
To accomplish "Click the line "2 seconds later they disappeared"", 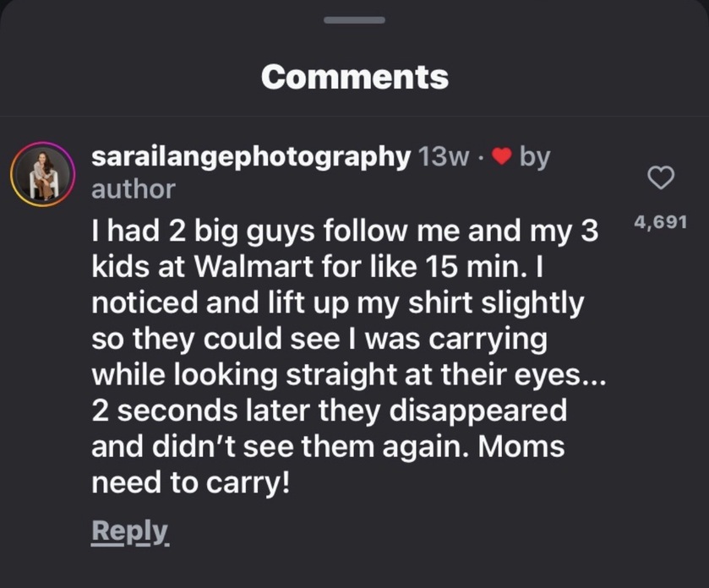I will click(329, 411).
